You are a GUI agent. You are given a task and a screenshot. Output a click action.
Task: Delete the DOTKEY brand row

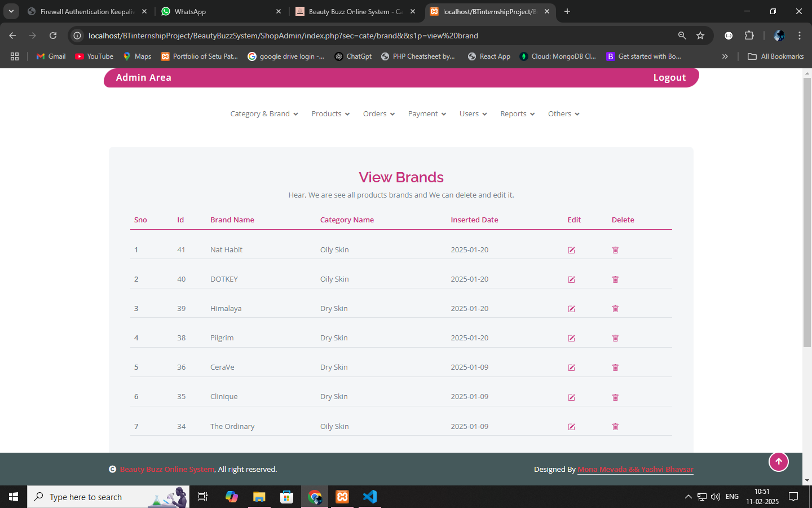pos(615,279)
